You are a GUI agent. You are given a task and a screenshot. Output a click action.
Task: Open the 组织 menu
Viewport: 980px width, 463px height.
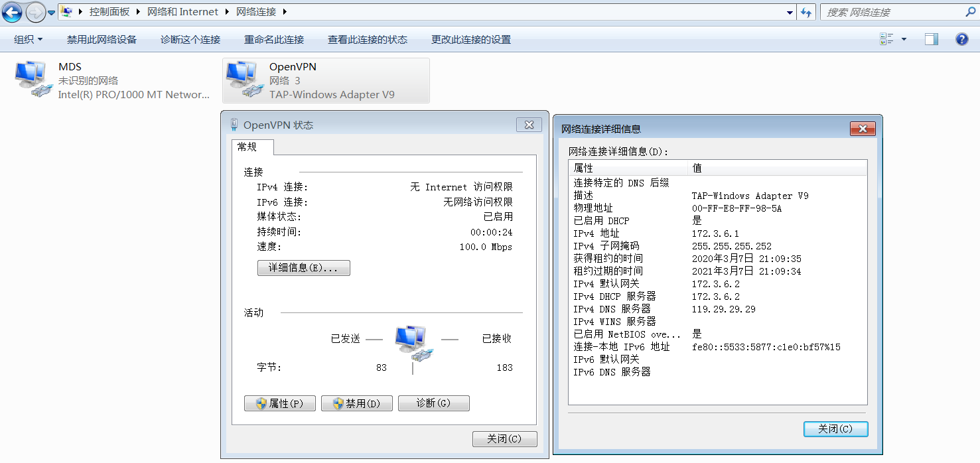[x=29, y=40]
